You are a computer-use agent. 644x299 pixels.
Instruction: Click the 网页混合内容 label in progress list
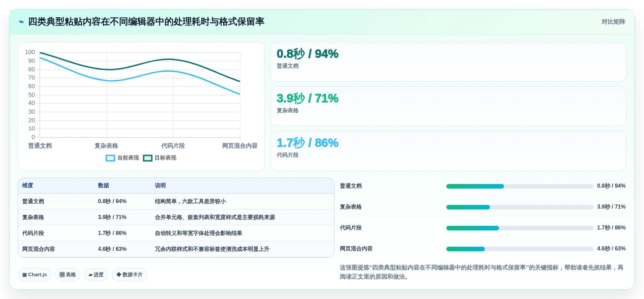point(356,249)
